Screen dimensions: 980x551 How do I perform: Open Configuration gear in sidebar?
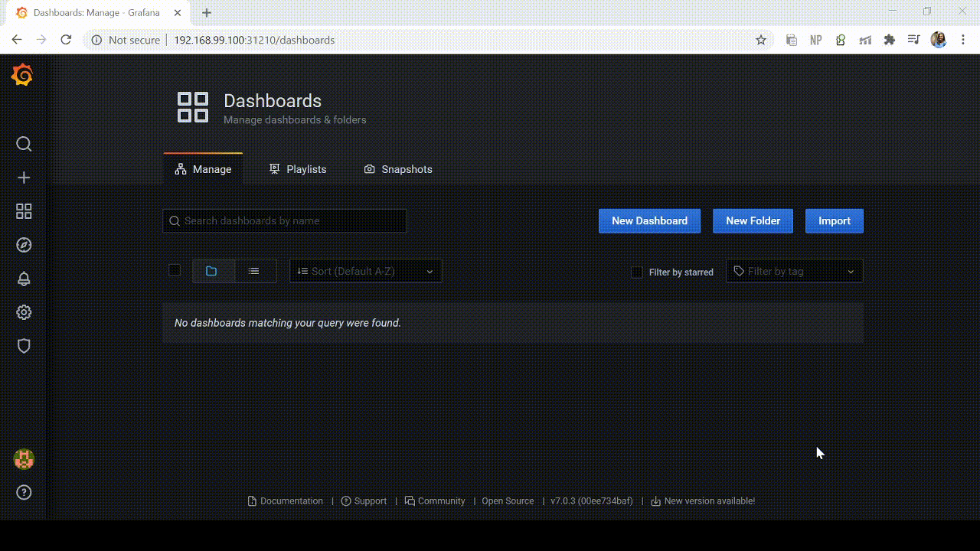tap(24, 312)
